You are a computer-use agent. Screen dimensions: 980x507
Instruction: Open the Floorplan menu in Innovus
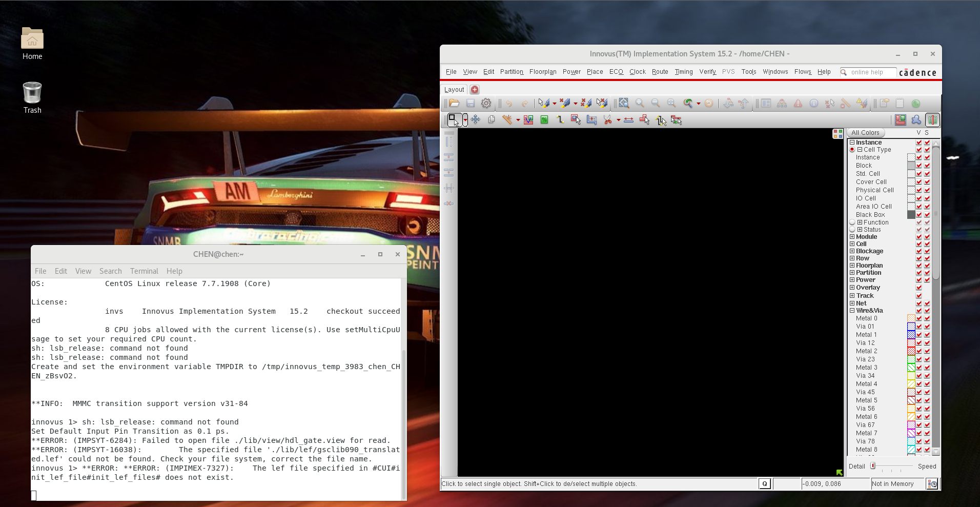(542, 72)
